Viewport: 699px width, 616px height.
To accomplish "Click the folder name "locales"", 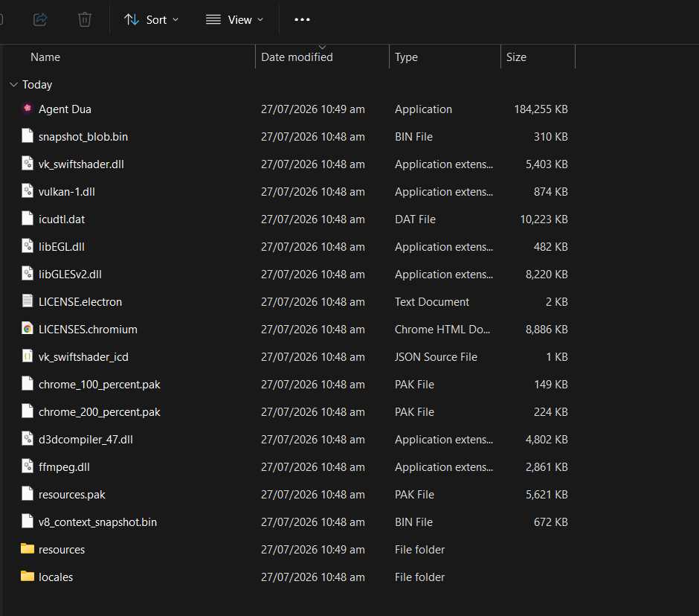I will coord(56,577).
